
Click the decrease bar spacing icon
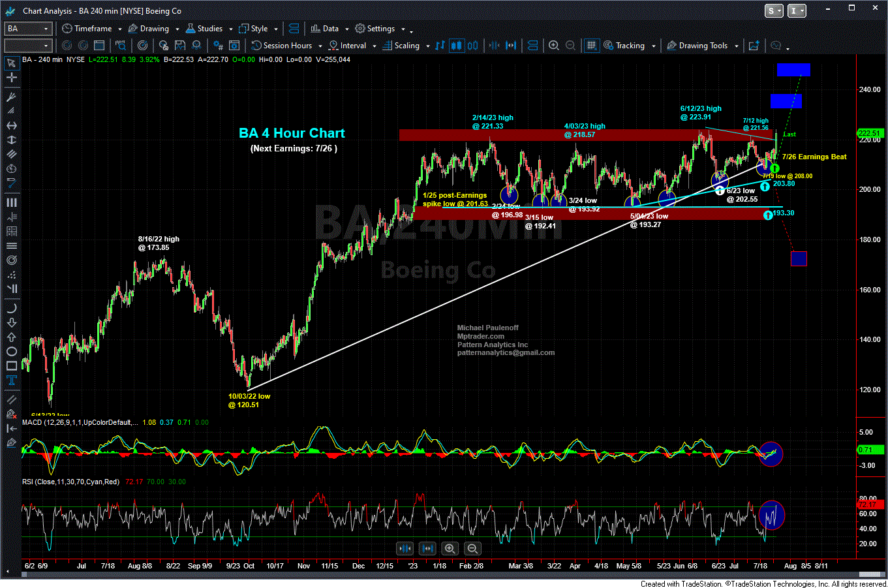pyautogui.click(x=495, y=45)
